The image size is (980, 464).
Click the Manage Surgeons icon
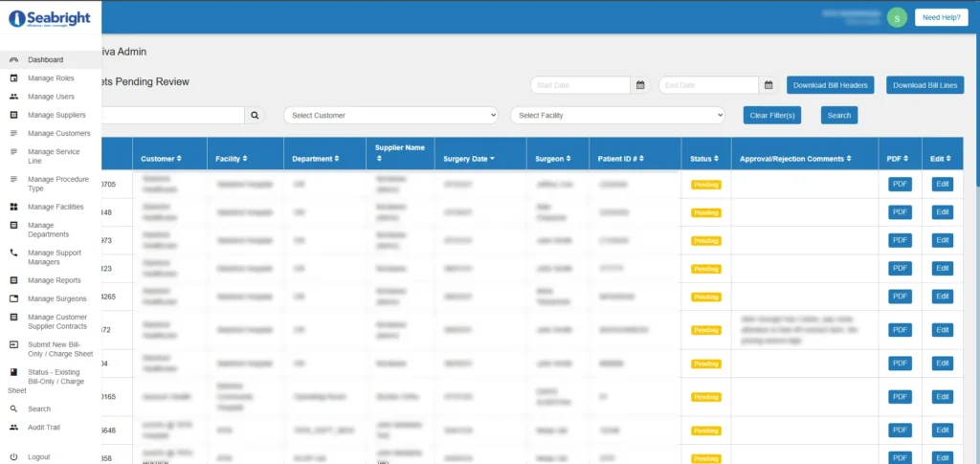click(x=13, y=298)
